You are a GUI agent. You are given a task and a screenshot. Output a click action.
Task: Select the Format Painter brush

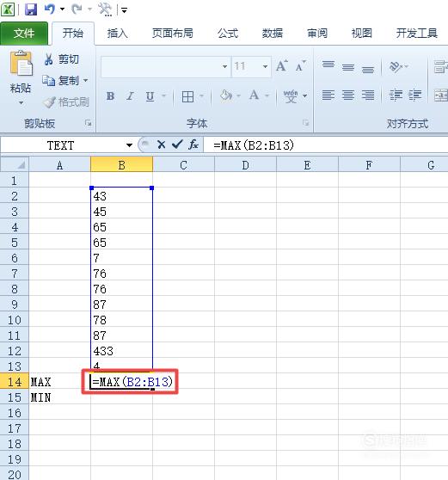click(49, 102)
